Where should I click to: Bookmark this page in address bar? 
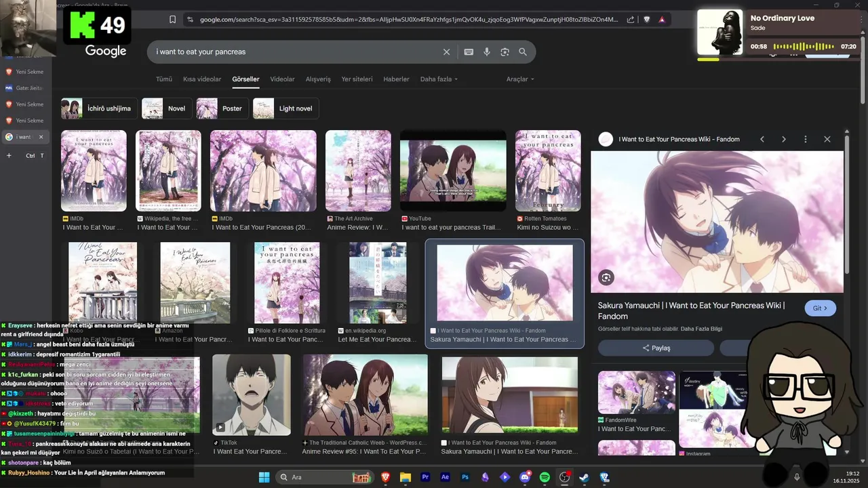click(x=172, y=20)
